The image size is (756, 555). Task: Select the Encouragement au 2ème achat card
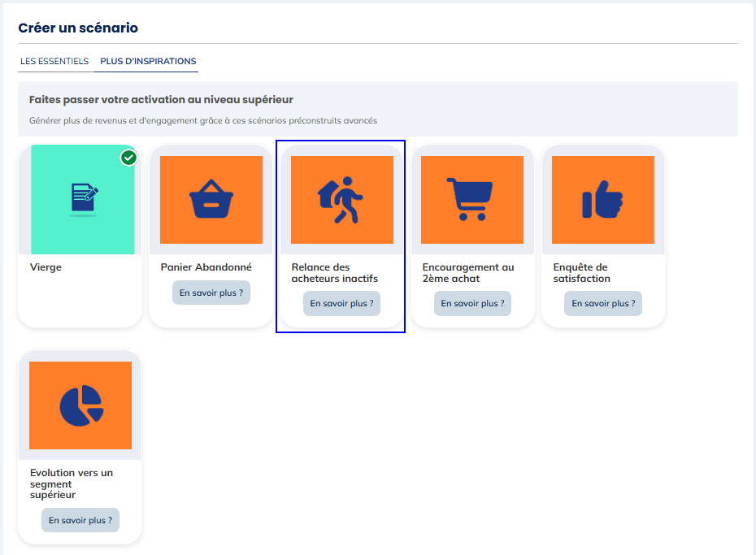(472, 236)
